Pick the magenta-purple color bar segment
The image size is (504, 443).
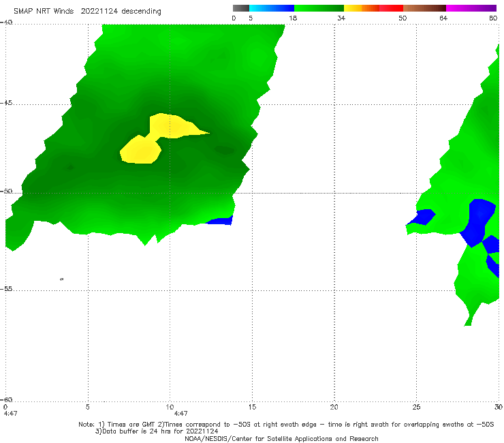point(471,8)
